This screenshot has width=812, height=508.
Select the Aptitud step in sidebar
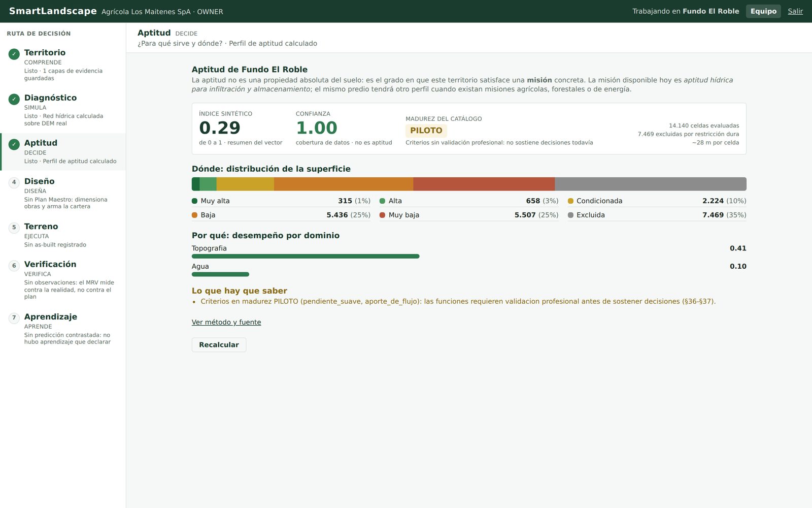coord(63,151)
